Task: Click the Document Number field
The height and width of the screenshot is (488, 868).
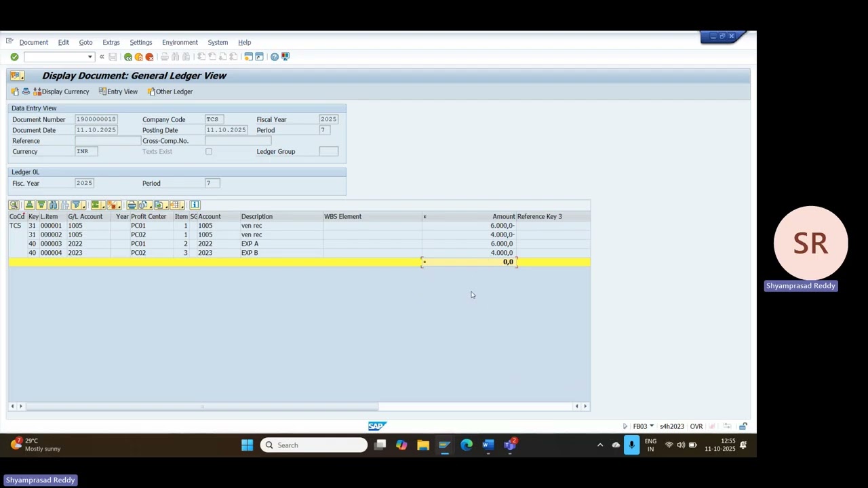Action: (x=96, y=119)
